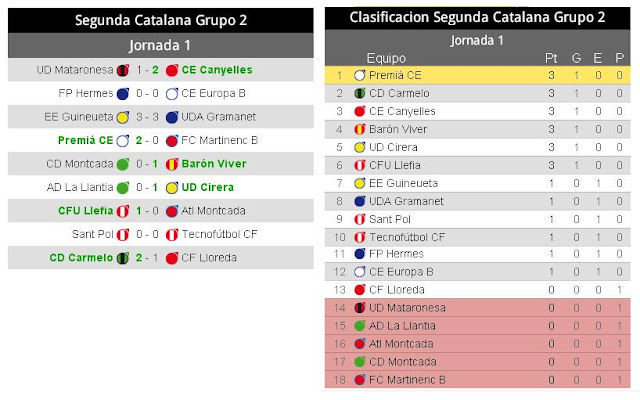The image size is (640, 400).
Task: Click the CF Lloreda badge in match results
Action: [172, 257]
